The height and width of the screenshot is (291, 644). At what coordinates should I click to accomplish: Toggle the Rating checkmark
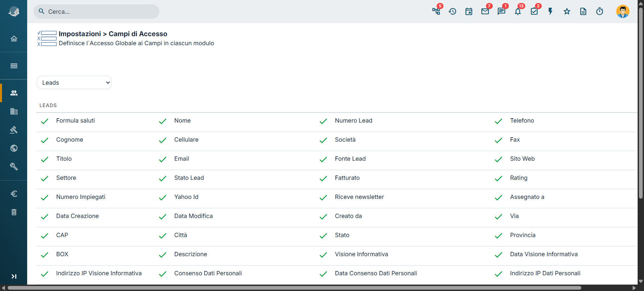tap(499, 178)
